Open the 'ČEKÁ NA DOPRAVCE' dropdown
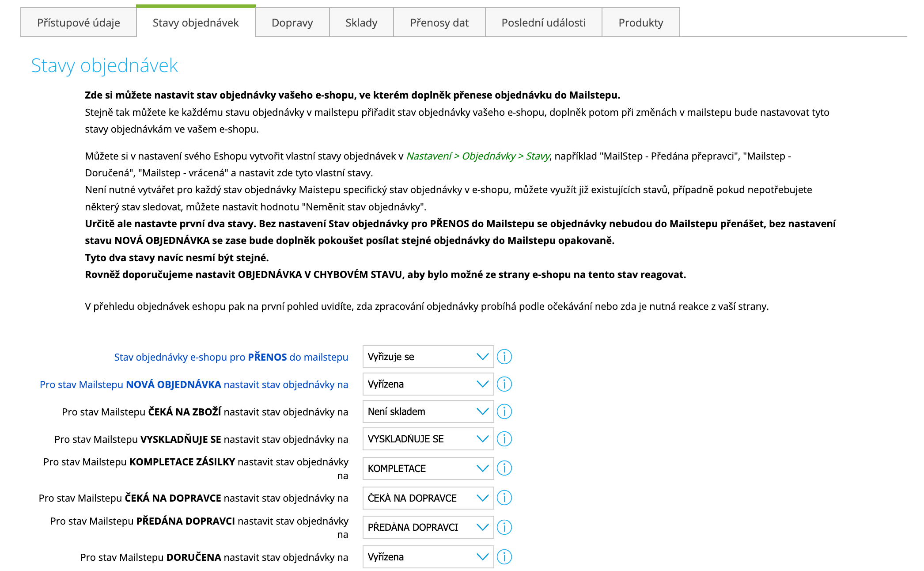Screen dimensions: 924x571 pos(428,498)
